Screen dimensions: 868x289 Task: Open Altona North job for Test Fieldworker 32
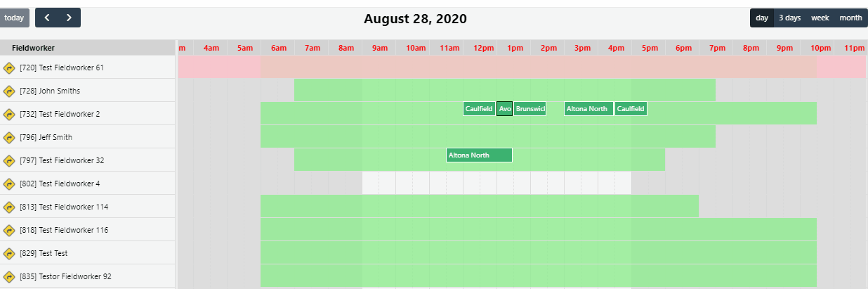pyautogui.click(x=479, y=155)
